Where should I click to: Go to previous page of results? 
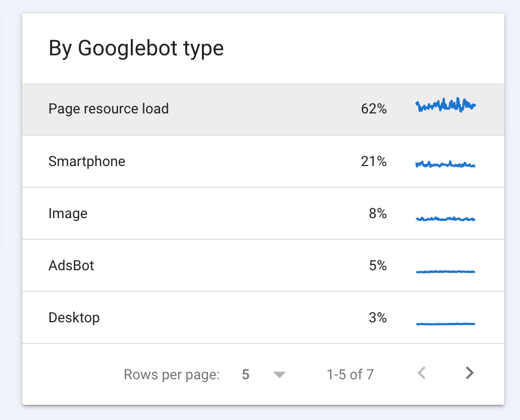[x=421, y=373]
